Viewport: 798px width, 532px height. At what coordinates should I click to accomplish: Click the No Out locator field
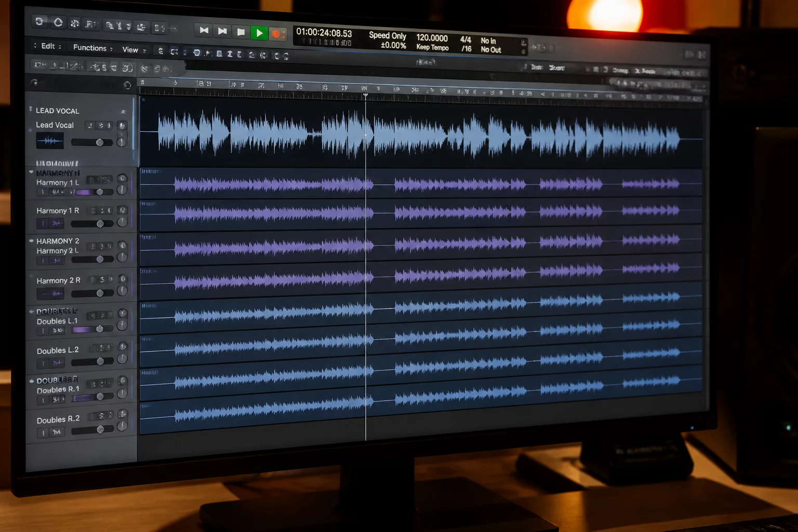[491, 50]
